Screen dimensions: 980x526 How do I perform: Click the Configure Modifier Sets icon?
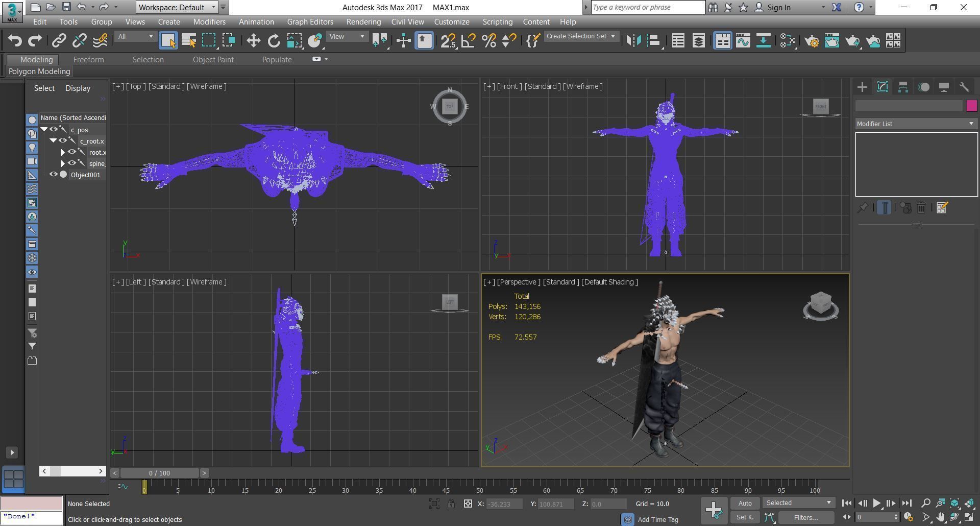(942, 207)
